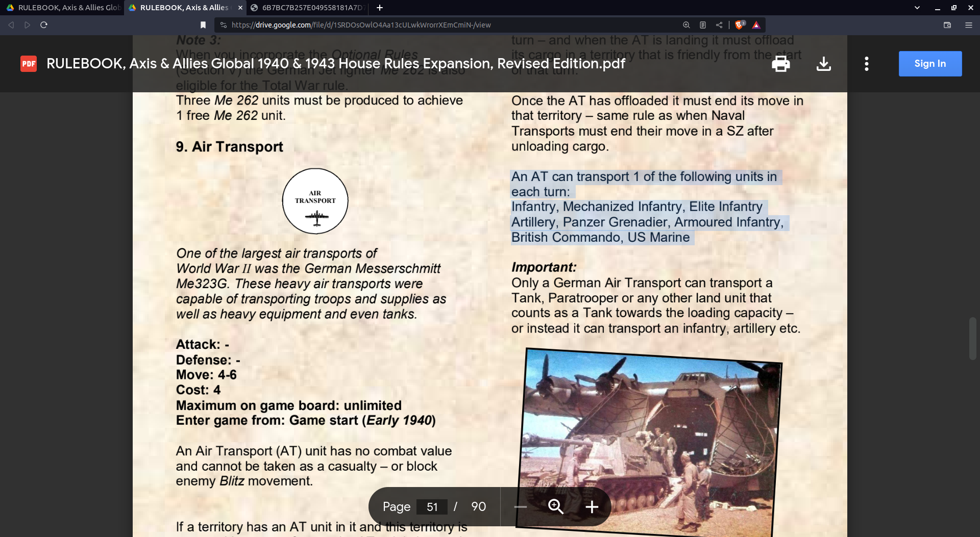
Task: Click the total page count 90
Action: (478, 506)
